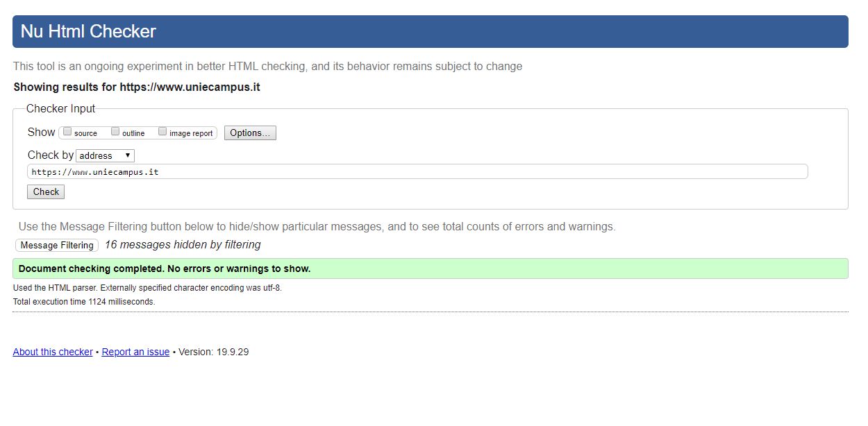The height and width of the screenshot is (426, 868).
Task: Tick the outline checkbox
Action: [115, 131]
